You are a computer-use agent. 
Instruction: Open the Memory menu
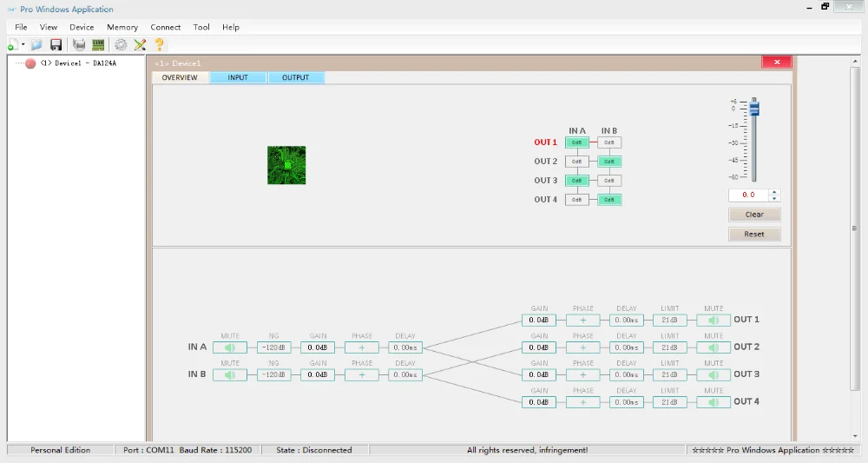(122, 27)
